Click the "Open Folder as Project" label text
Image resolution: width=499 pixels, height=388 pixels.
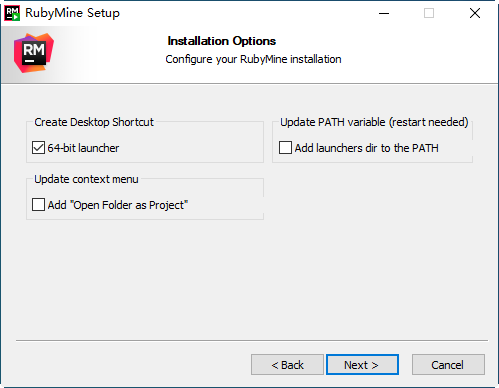pos(129,205)
